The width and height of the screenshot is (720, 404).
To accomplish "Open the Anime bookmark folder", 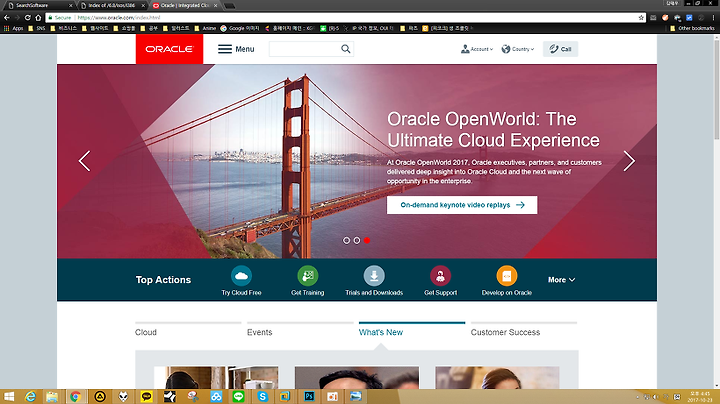I will pos(205,28).
